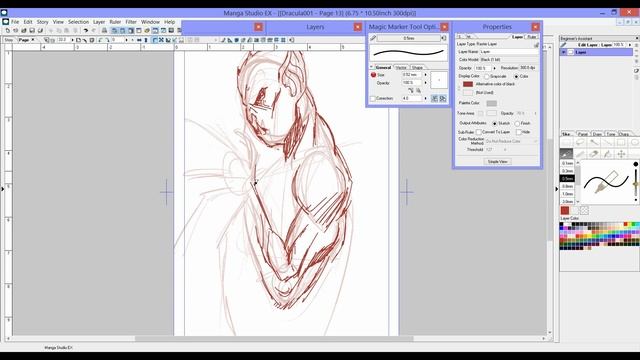Click the red Size indicator icon
This screenshot has width=640, height=360.
(x=373, y=75)
